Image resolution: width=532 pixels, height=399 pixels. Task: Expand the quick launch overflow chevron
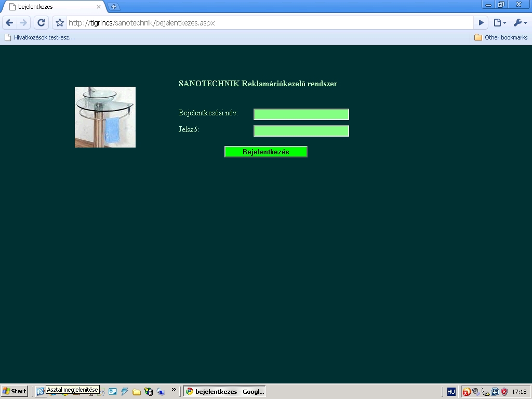174,390
